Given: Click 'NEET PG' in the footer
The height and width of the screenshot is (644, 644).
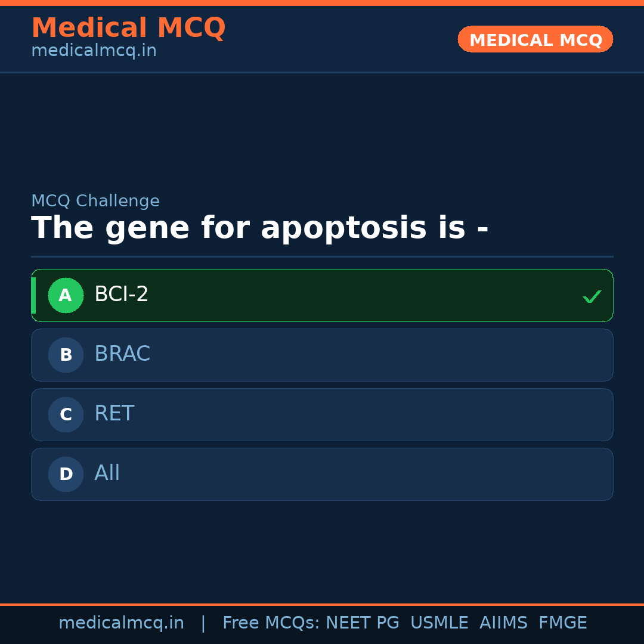Looking at the screenshot, I should click(363, 623).
